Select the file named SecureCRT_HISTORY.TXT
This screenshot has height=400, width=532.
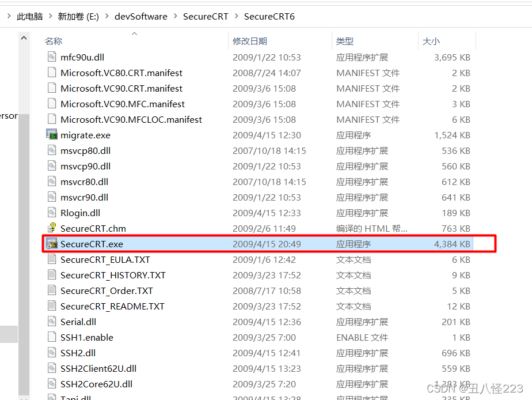[x=113, y=276]
